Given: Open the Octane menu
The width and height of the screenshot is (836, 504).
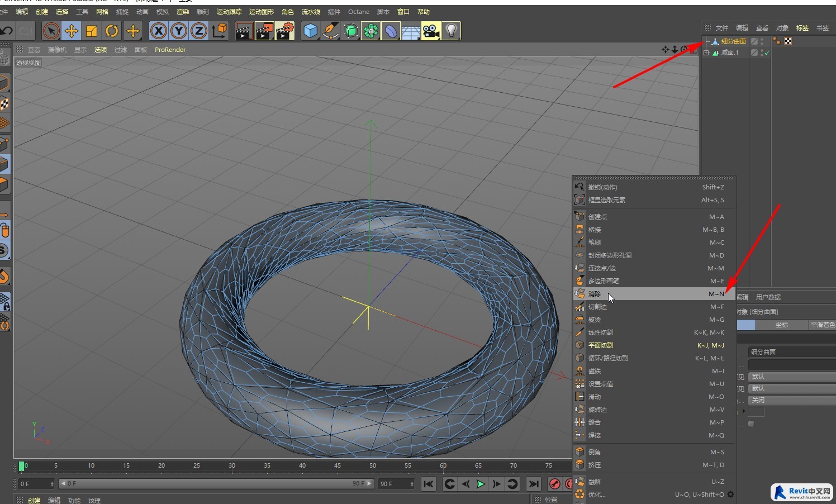Looking at the screenshot, I should pos(359,12).
